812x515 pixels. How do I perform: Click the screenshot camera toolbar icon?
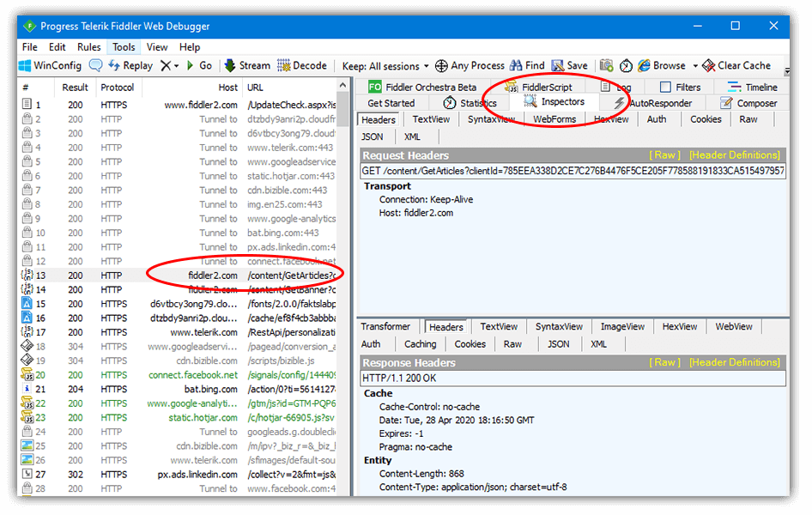[606, 66]
